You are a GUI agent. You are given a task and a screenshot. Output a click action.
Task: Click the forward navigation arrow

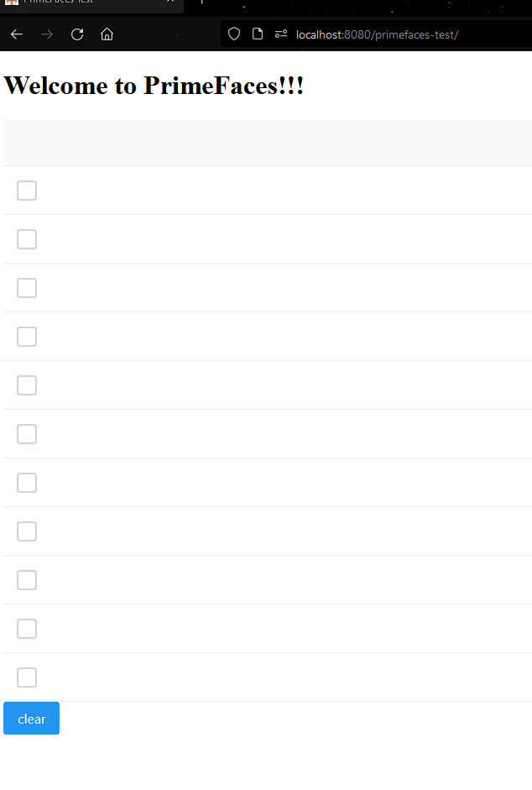tap(46, 34)
